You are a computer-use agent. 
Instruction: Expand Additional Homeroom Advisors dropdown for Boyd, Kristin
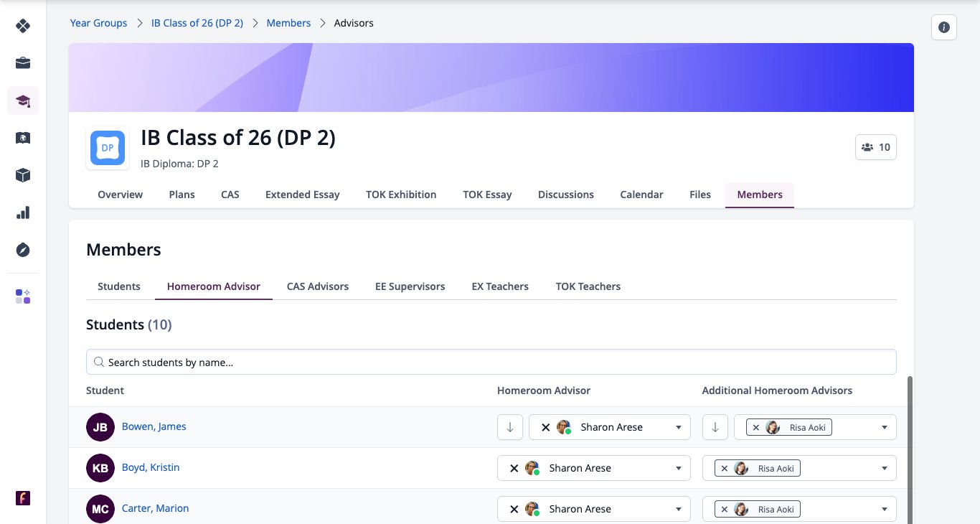(x=884, y=468)
